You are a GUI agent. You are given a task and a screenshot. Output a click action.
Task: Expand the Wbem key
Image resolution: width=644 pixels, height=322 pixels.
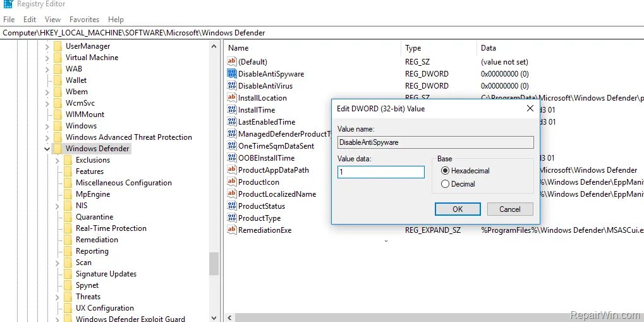[x=47, y=92]
